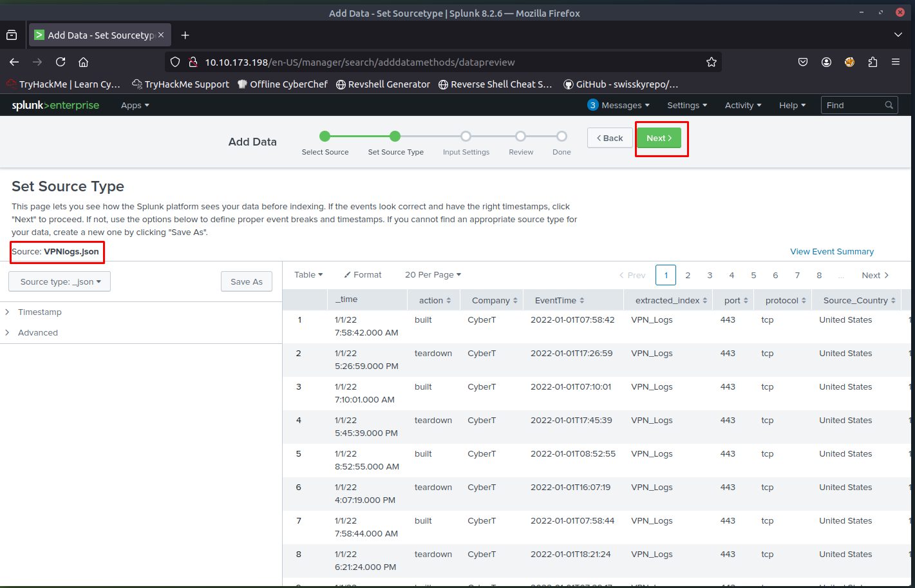Click the Input Settings step circle
This screenshot has height=588, width=915.
tap(466, 136)
